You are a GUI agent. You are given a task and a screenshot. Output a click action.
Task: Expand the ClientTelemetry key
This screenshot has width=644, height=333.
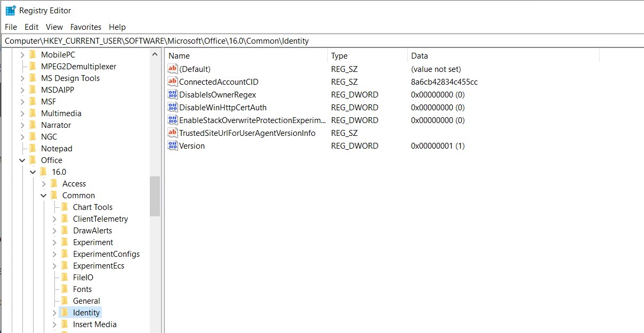coord(54,218)
